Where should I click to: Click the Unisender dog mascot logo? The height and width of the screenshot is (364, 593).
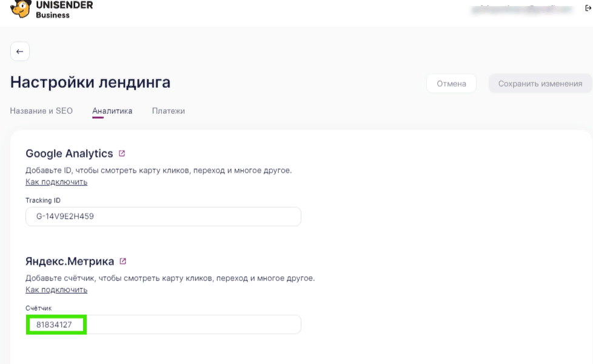[21, 8]
